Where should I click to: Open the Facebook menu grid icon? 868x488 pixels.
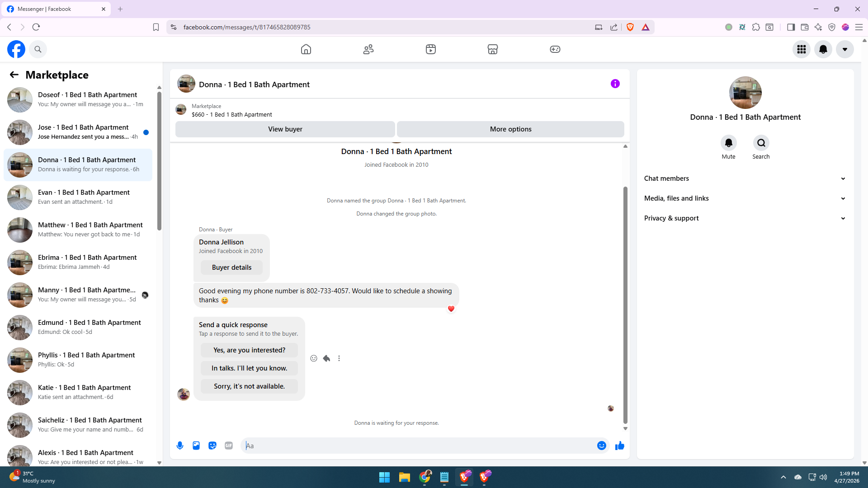(x=802, y=49)
